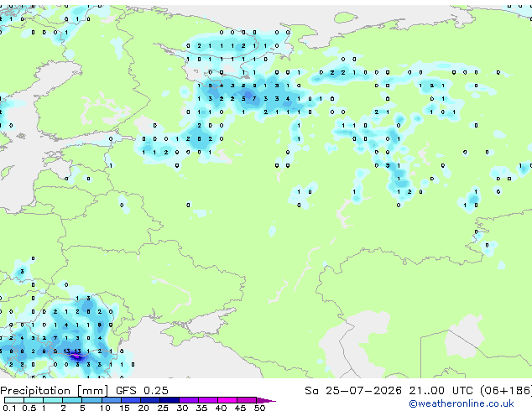Open the weatheronline.co.uk copyright link
This screenshot has width=532, height=411.
point(462,403)
